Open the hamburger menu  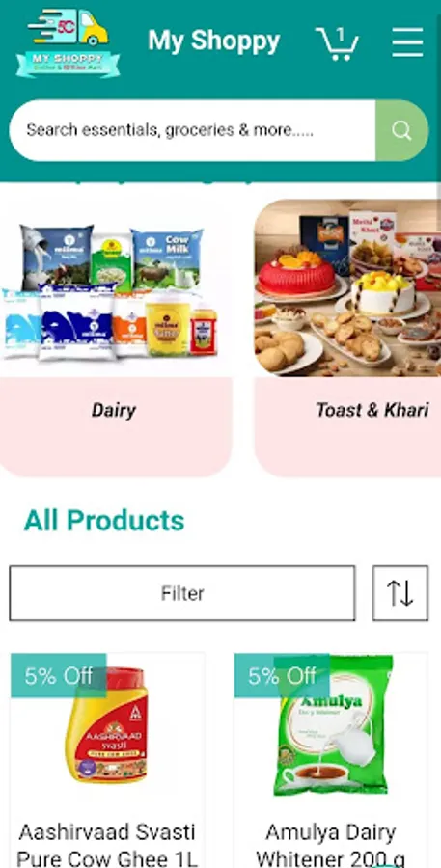click(407, 42)
